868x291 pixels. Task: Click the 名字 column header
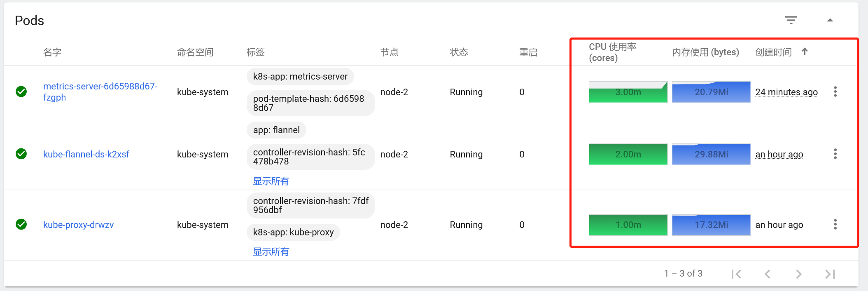pos(52,52)
